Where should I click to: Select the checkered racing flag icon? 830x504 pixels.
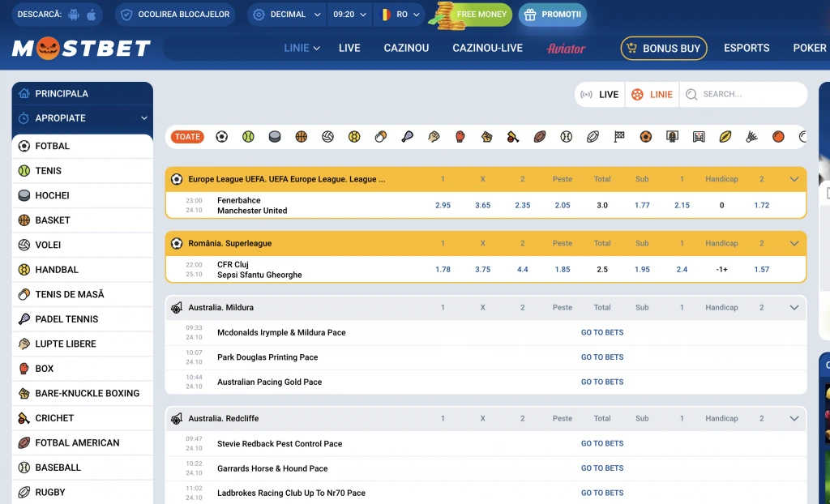619,137
